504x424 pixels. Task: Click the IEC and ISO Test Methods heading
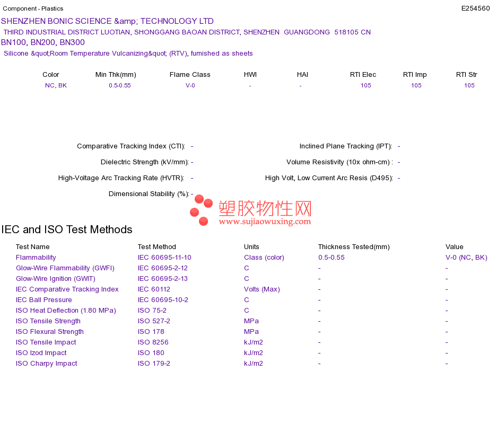click(x=67, y=229)
